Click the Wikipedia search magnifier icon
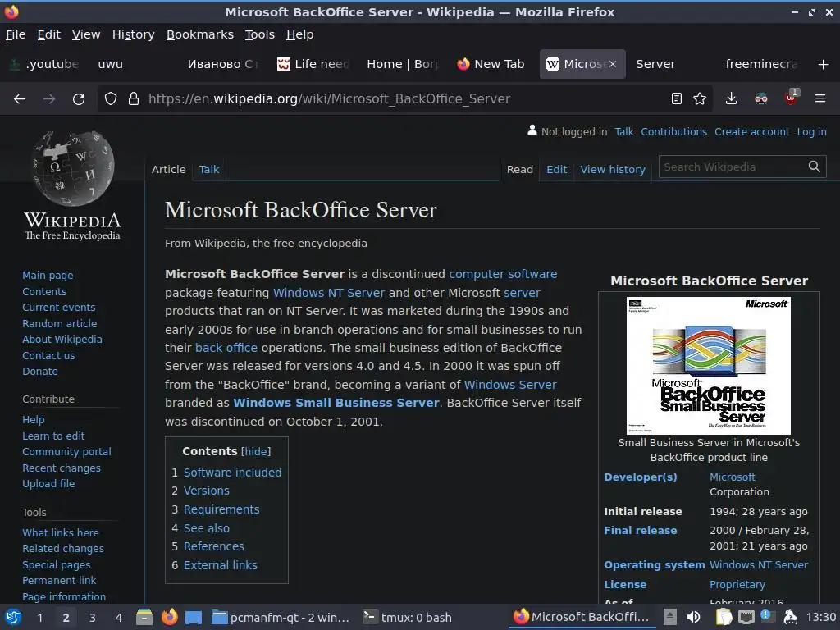840x630 pixels. (815, 167)
